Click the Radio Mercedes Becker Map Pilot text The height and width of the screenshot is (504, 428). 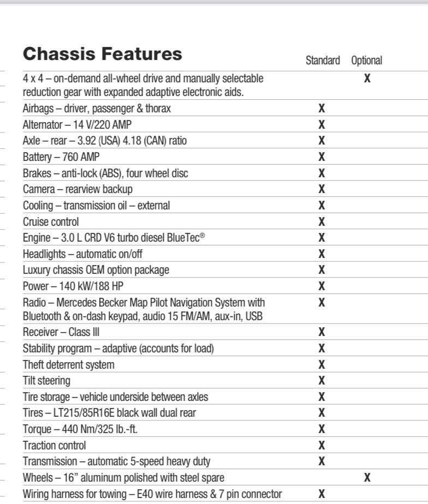coord(144,303)
